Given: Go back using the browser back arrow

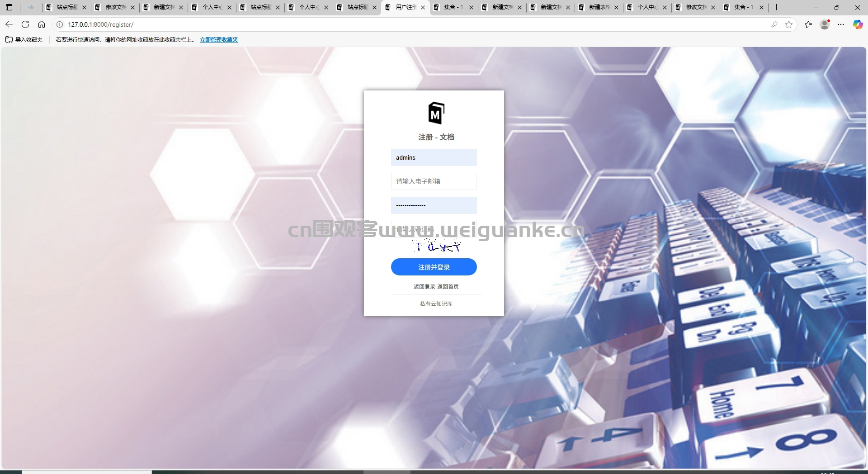Looking at the screenshot, I should pyautogui.click(x=9, y=24).
